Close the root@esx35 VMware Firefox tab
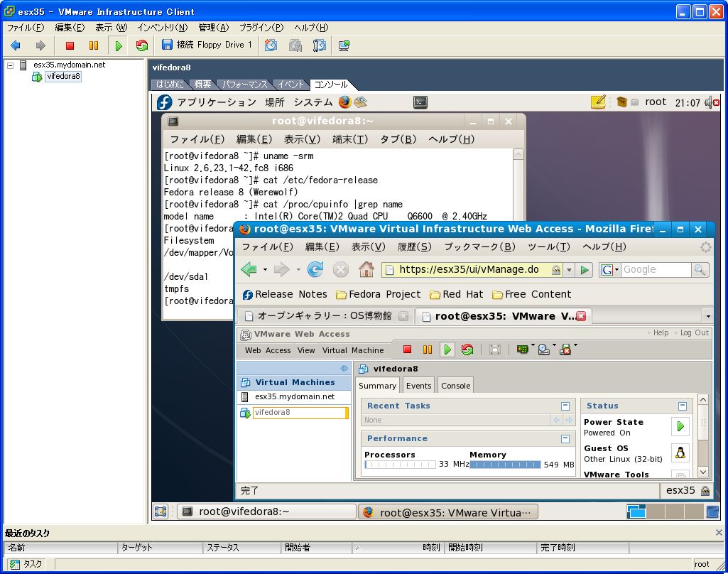728x574 pixels. 581,316
